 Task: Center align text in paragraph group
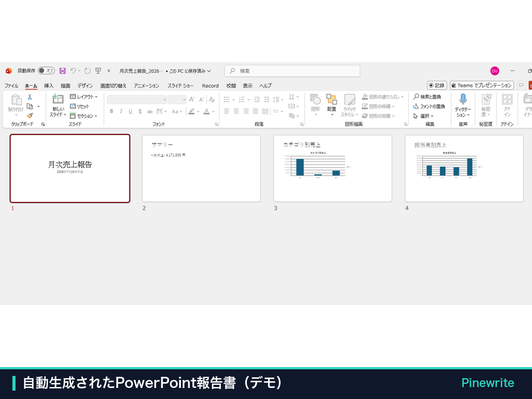[236, 111]
